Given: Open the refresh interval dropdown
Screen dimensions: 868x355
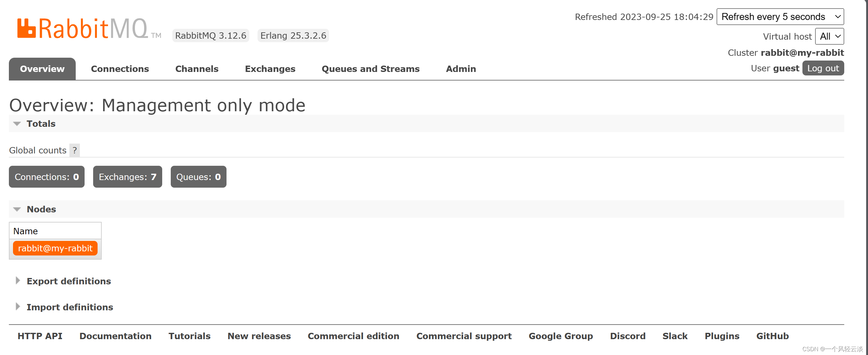Looking at the screenshot, I should [780, 16].
